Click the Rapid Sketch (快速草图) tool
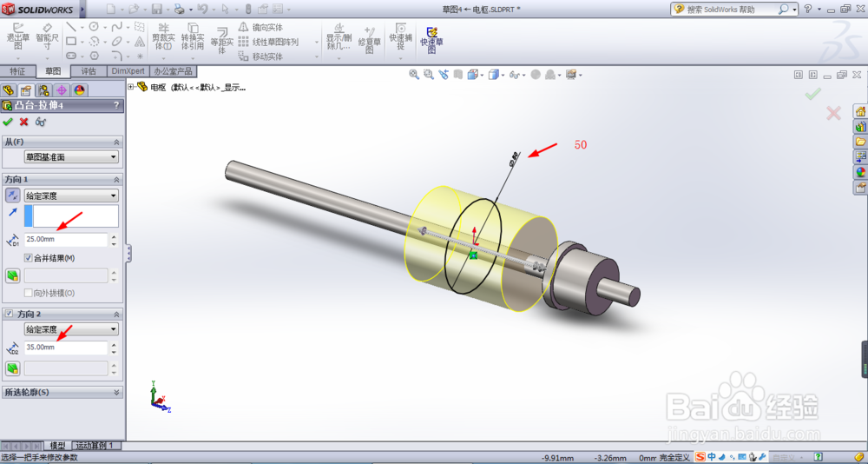Viewport: 868px width, 464px height. (431, 40)
